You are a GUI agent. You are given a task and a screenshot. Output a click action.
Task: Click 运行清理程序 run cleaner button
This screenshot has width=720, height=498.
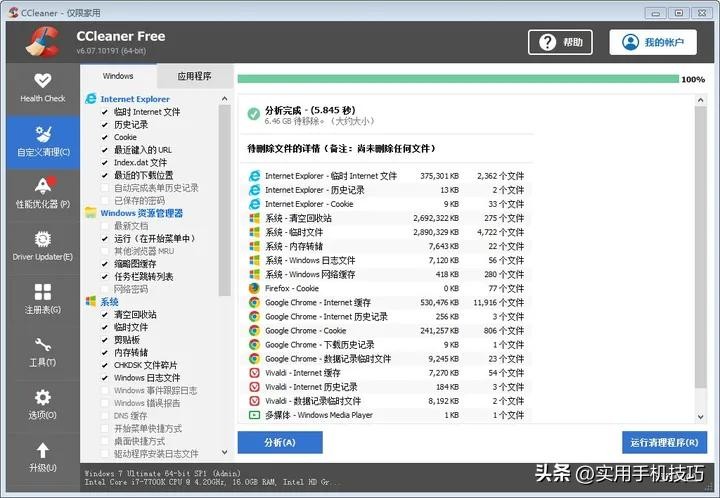tap(664, 442)
